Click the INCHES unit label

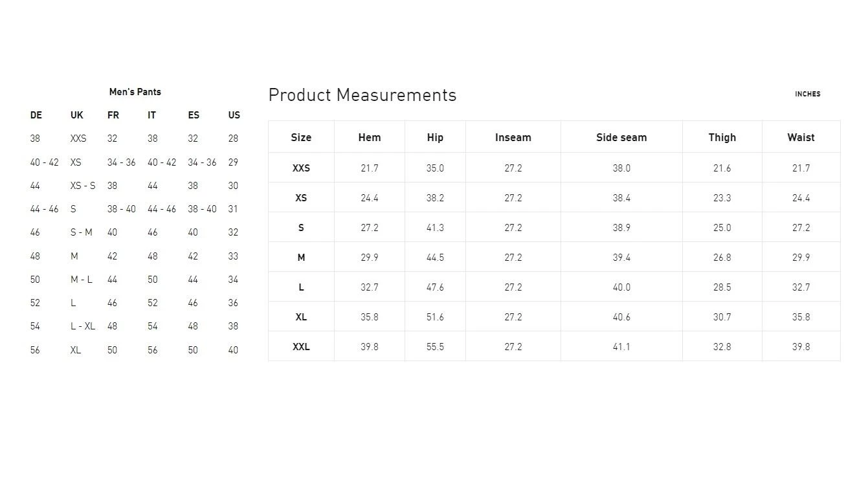click(807, 94)
